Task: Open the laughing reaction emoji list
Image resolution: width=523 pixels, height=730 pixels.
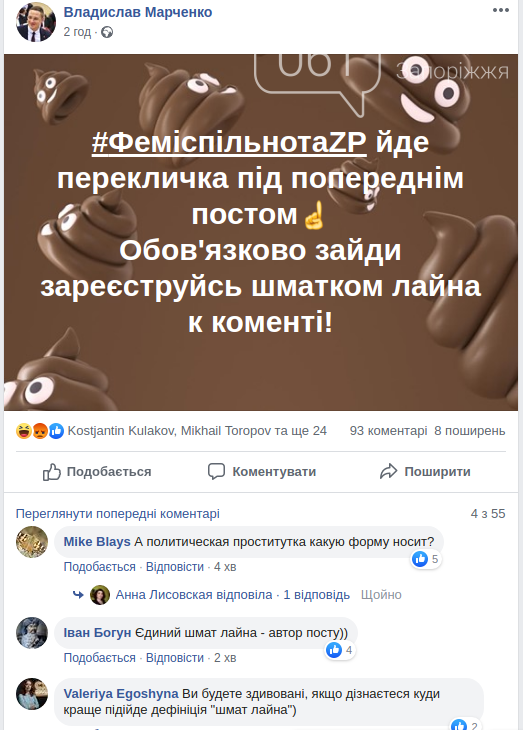Action: (23, 431)
